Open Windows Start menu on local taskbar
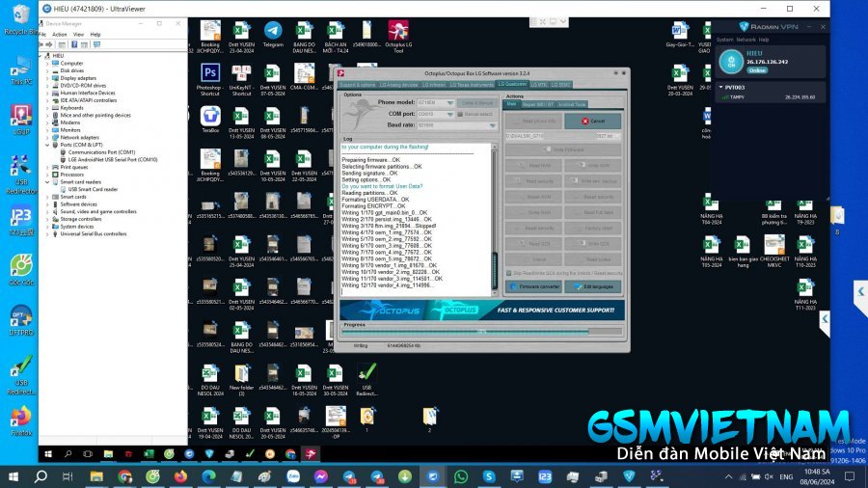 click(13, 476)
